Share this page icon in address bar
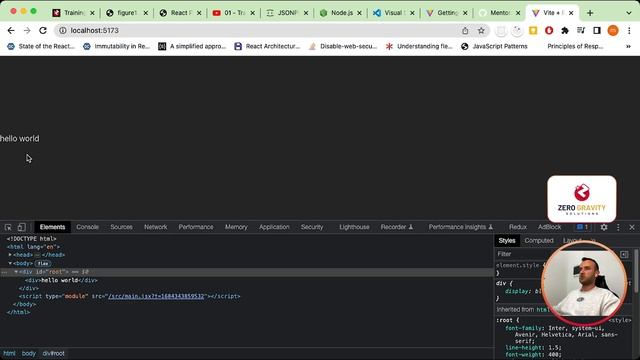Screen dimensions: 640x360 click(x=465, y=31)
